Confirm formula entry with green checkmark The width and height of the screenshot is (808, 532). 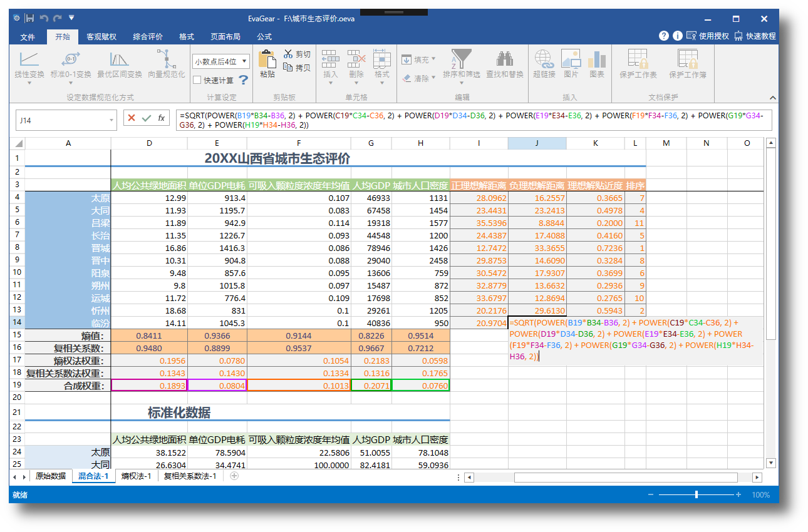(147, 118)
